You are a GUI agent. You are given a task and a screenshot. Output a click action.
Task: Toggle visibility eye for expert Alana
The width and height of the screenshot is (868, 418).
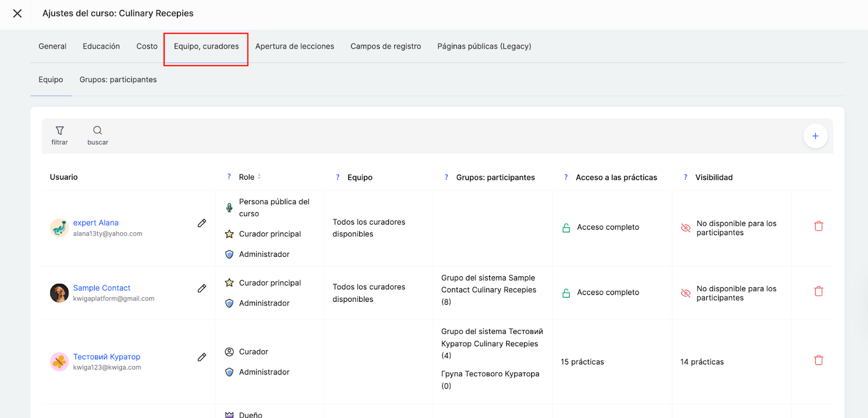(686, 228)
